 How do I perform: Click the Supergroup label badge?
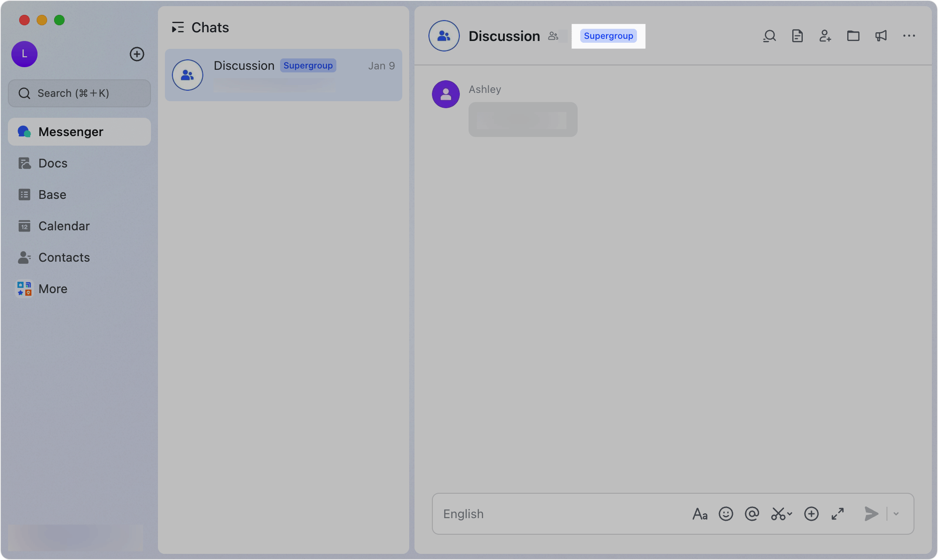pyautogui.click(x=608, y=36)
